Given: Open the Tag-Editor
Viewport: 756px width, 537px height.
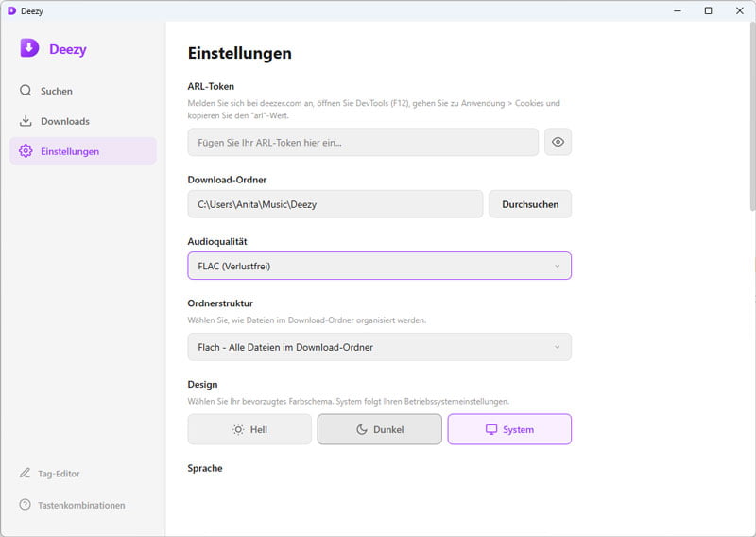Looking at the screenshot, I should coord(50,474).
